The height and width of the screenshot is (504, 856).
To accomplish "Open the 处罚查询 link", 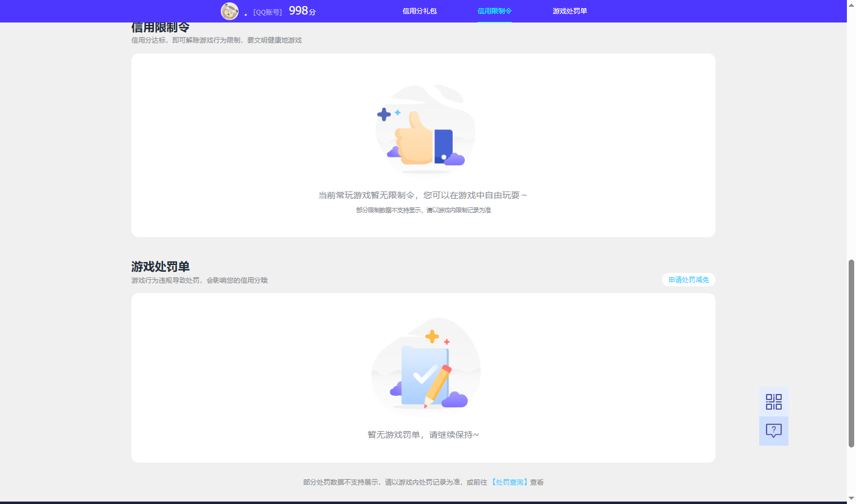I will 509,482.
